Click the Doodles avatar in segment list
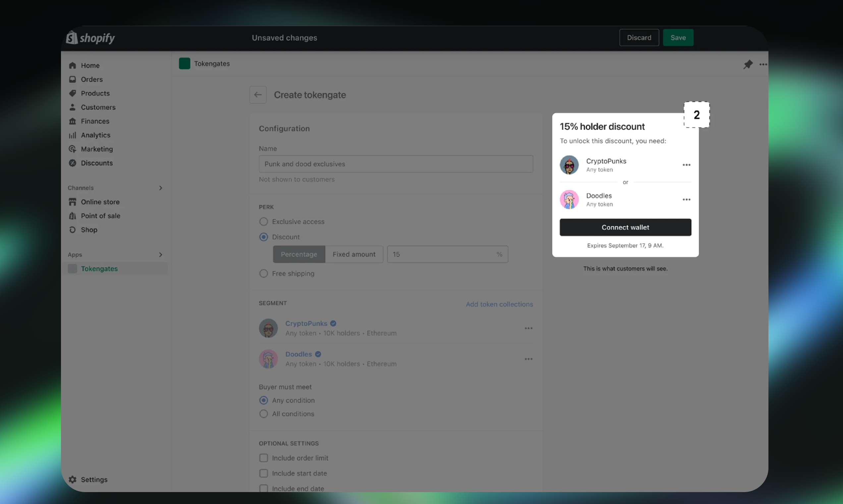Screen dimensions: 843x504 (x=268, y=359)
